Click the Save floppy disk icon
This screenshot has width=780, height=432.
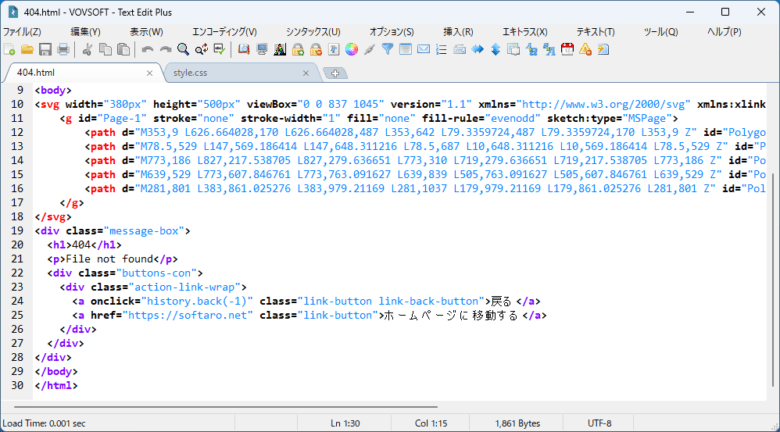pos(45,49)
